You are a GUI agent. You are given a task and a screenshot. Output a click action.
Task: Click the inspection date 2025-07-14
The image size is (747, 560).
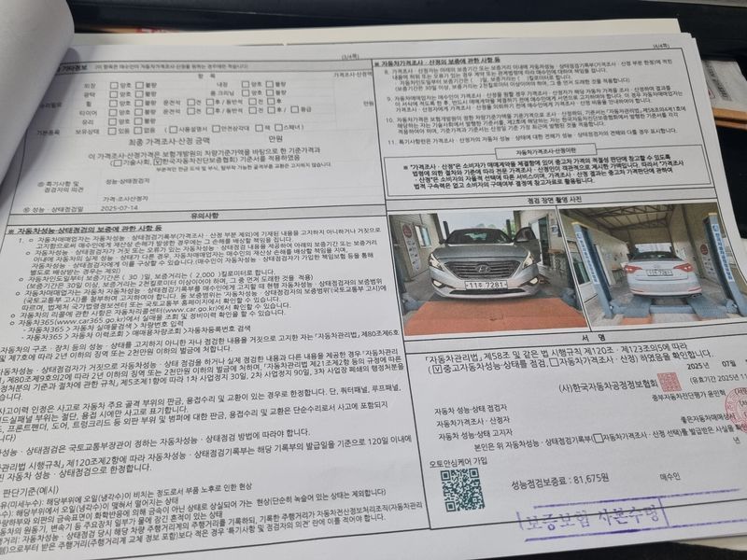pos(120,208)
